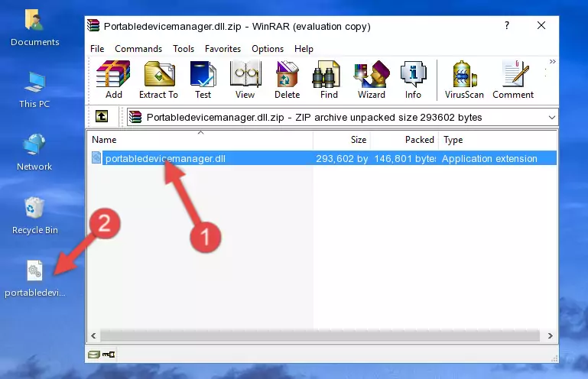Screen dimensions: 588x379
Task: Click the 293,602 size value
Action: (x=342, y=159)
